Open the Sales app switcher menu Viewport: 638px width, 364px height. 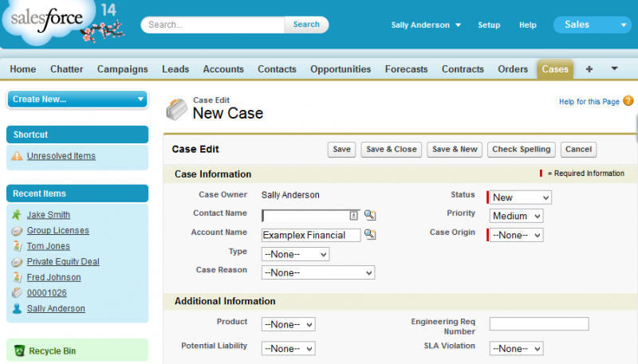tap(593, 25)
